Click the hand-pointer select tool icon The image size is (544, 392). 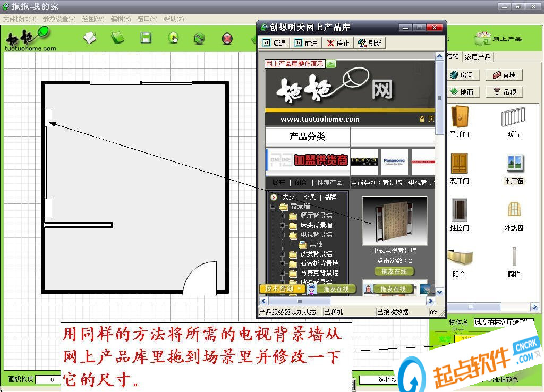pos(173,38)
